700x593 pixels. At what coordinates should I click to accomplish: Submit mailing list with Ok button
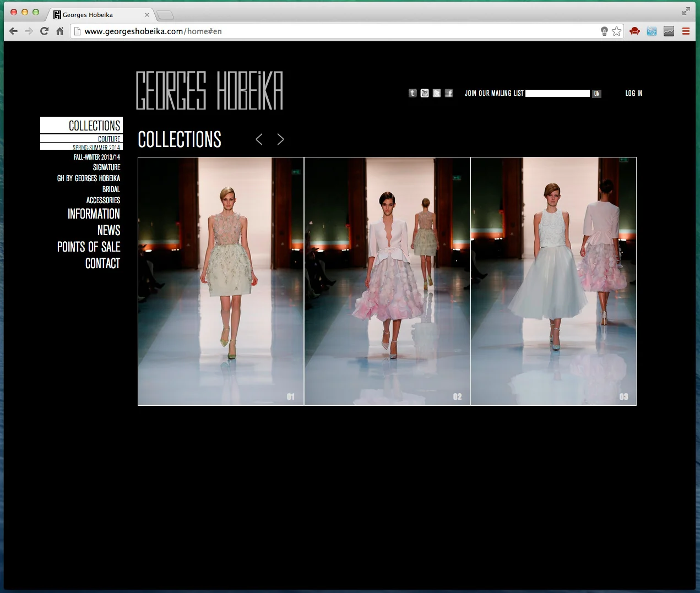pos(596,94)
